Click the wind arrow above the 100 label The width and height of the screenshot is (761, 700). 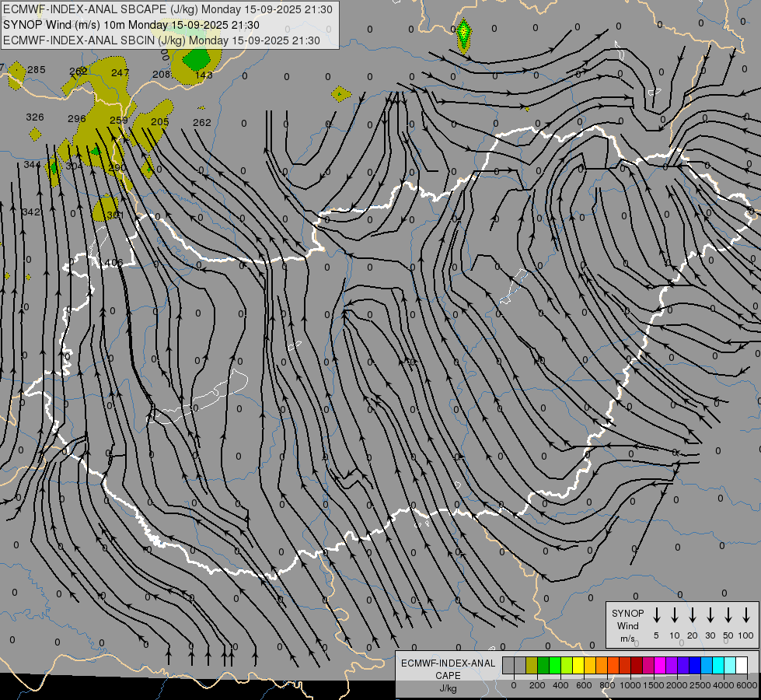(x=746, y=615)
